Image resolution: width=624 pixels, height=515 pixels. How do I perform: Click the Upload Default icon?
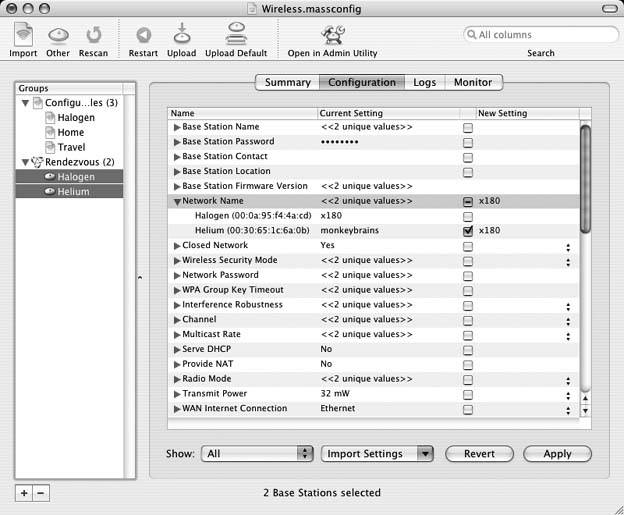236,35
